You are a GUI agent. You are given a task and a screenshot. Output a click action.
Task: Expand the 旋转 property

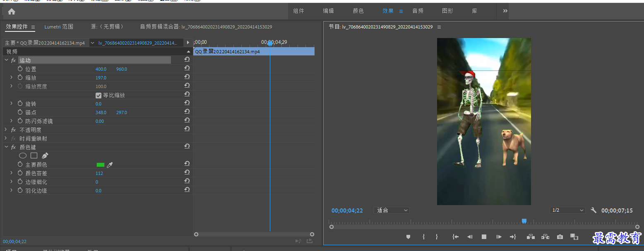[x=12, y=104]
